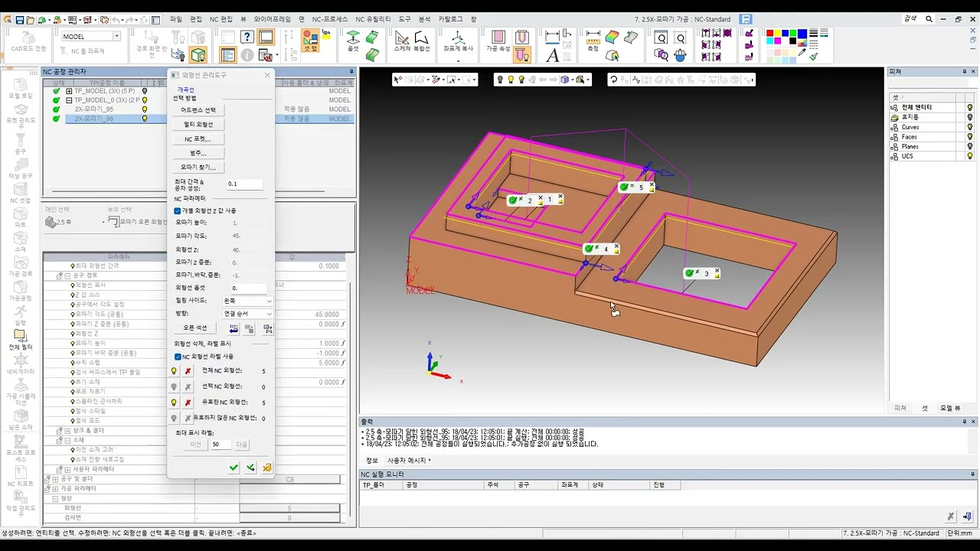This screenshot has height=551, width=980.
Task: Open file with folder icon in top bar
Action: (31, 19)
